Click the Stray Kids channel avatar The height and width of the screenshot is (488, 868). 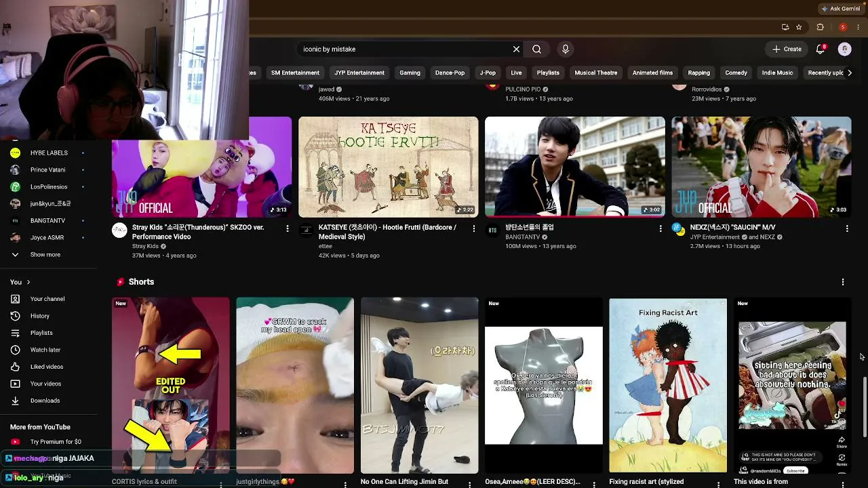[119, 230]
